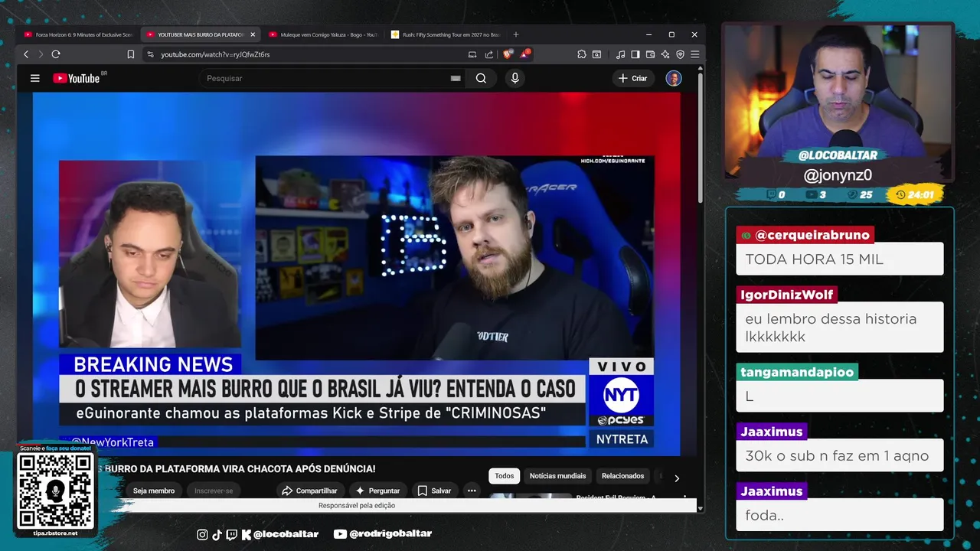Switch to Rush Fifty Something Tour tab

point(446,34)
